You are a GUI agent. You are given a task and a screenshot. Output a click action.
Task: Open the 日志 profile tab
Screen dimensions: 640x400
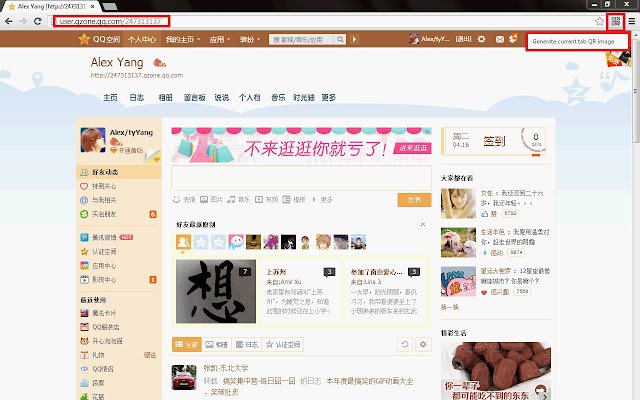137,98
